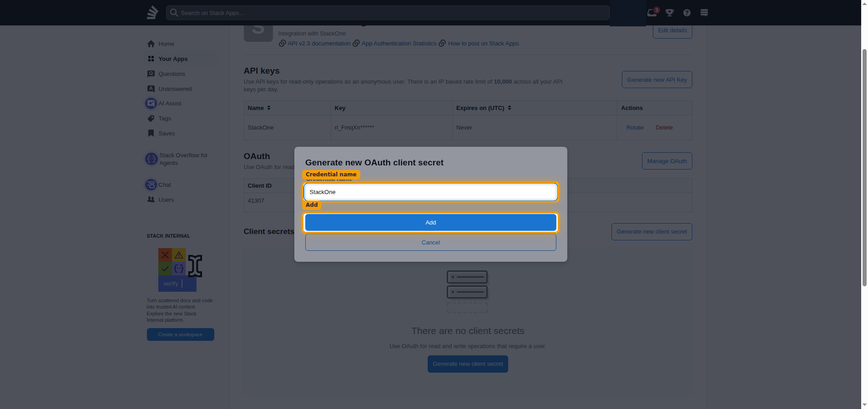Open the help question-mark icon
The height and width of the screenshot is (409, 868).
(687, 13)
